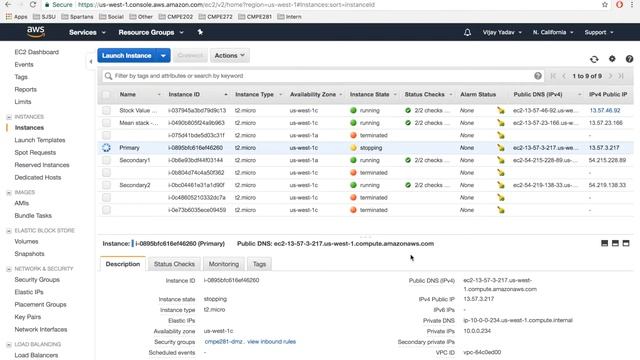Image resolution: width=640 pixels, height=360 pixels.
Task: Click the Launch Instance button
Action: coord(127,56)
